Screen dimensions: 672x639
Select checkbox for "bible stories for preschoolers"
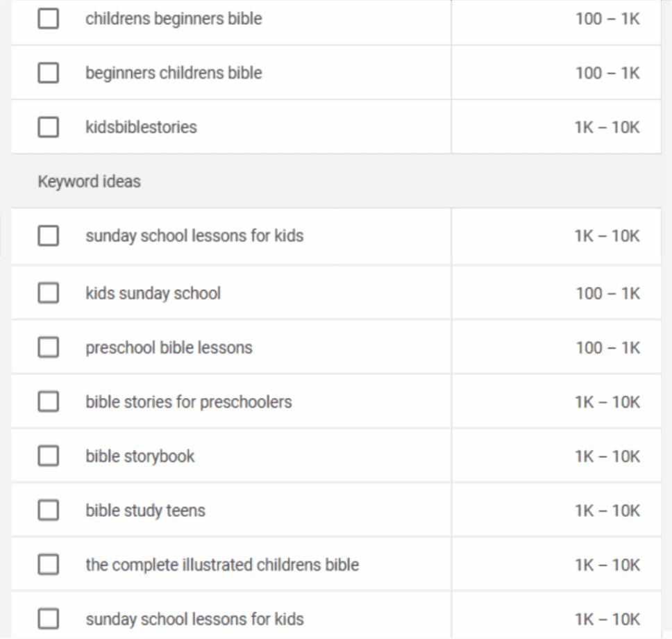pyautogui.click(x=48, y=401)
